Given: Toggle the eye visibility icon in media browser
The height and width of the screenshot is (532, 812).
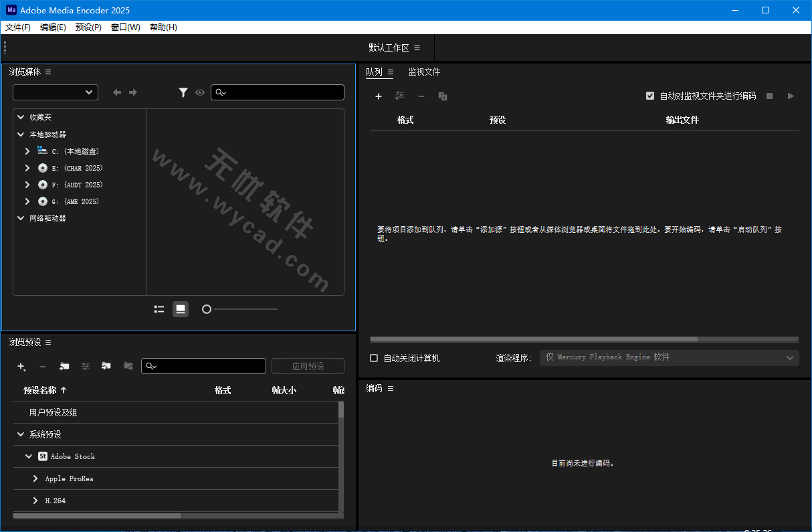Looking at the screenshot, I should tap(200, 92).
